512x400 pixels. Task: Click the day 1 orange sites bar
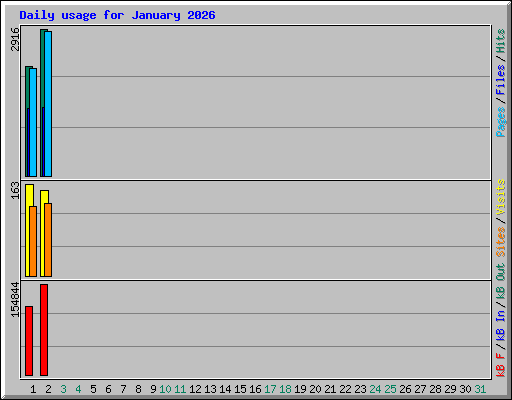coord(33,241)
